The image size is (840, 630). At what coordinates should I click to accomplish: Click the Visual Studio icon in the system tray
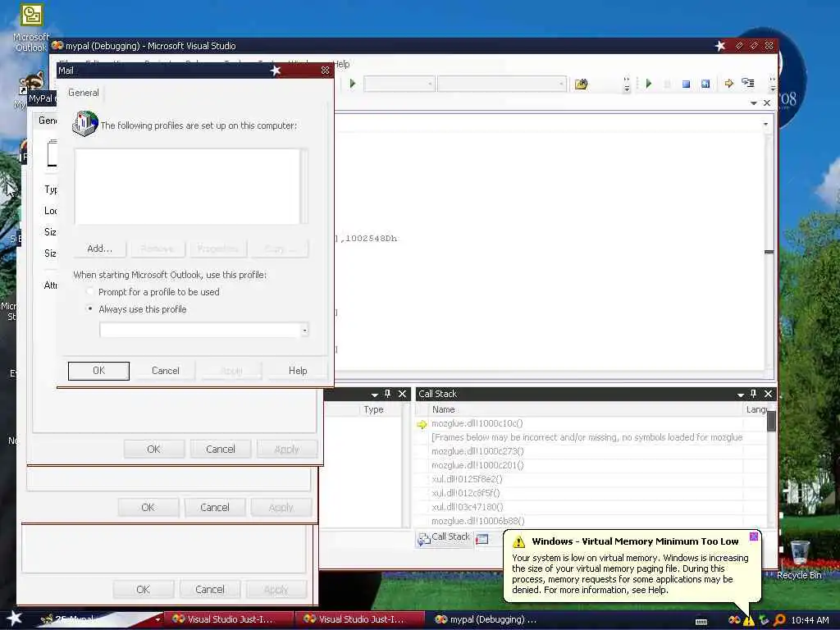[734, 620]
